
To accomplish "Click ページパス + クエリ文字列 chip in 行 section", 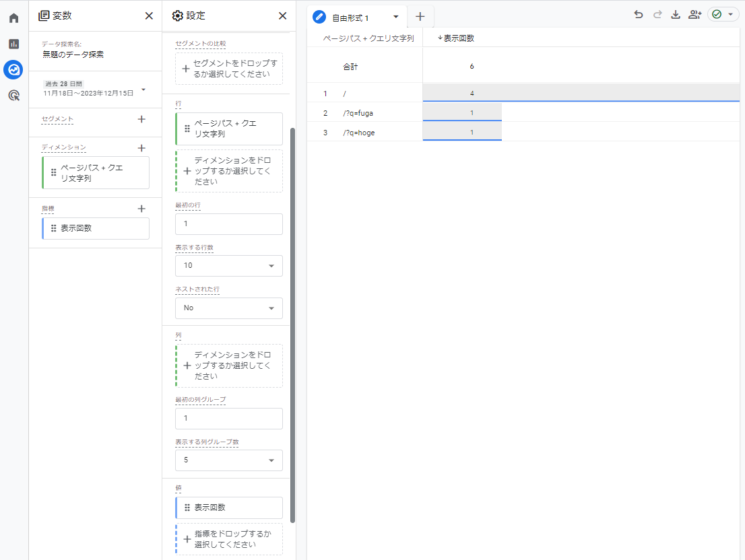I will [229, 129].
